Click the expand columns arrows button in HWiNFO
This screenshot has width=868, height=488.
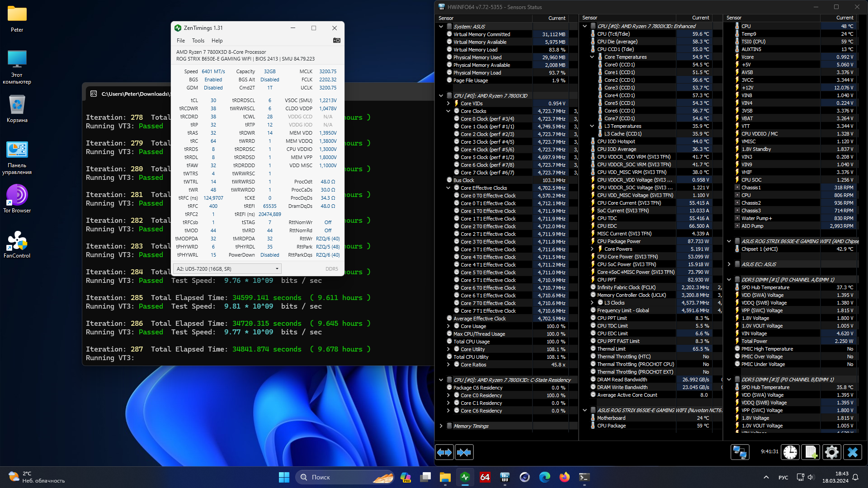pyautogui.click(x=444, y=452)
